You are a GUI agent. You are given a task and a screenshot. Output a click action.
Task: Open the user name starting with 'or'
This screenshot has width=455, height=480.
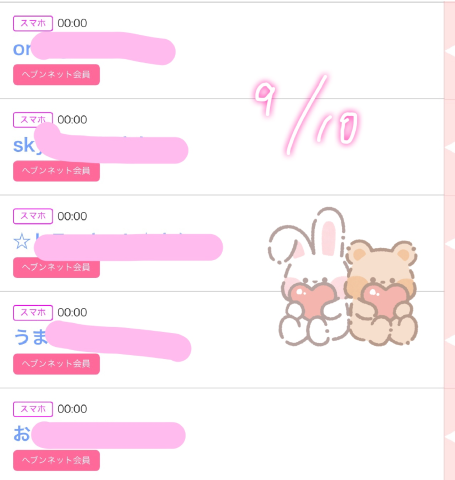[x=94, y=49]
